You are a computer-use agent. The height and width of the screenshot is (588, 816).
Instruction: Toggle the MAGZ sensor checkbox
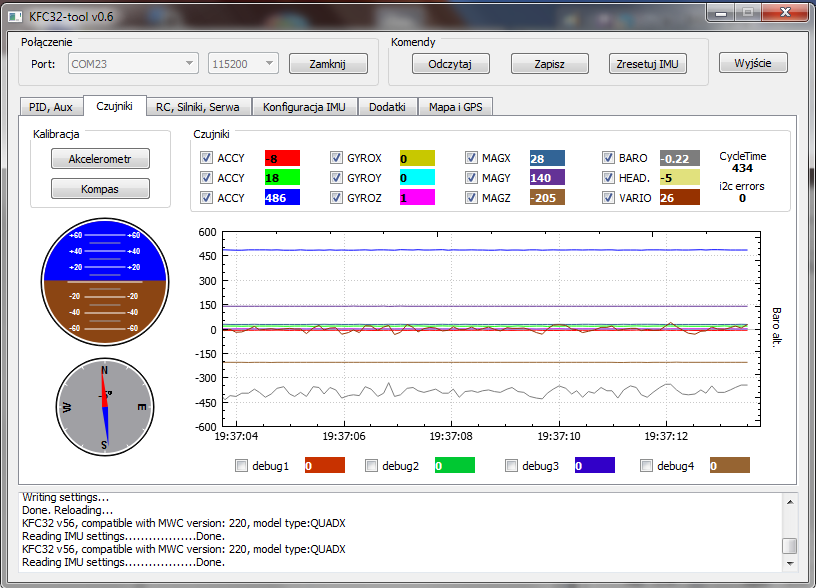pos(473,198)
